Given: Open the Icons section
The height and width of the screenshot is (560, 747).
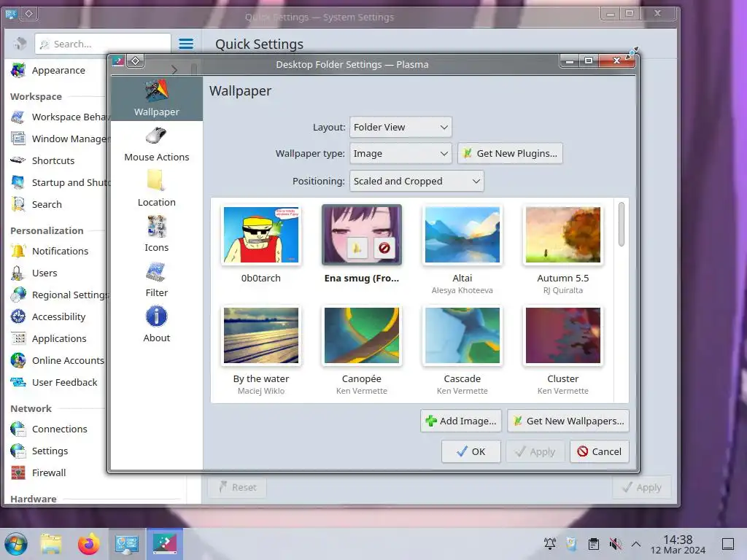Looking at the screenshot, I should point(157,235).
